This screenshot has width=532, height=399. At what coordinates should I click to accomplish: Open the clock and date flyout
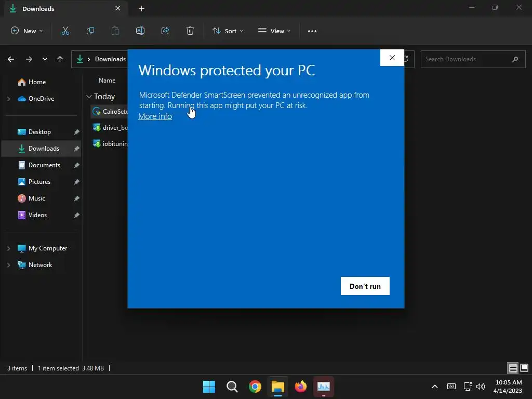(508, 387)
